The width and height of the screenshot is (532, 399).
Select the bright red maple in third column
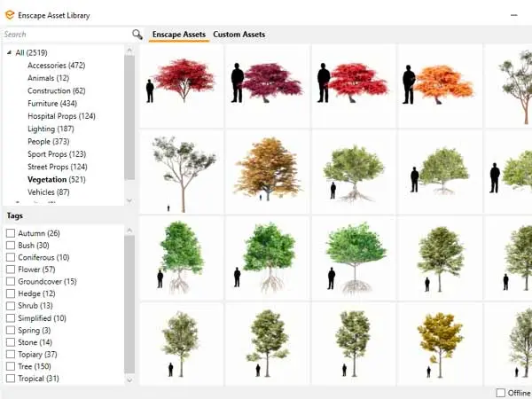pyautogui.click(x=354, y=86)
